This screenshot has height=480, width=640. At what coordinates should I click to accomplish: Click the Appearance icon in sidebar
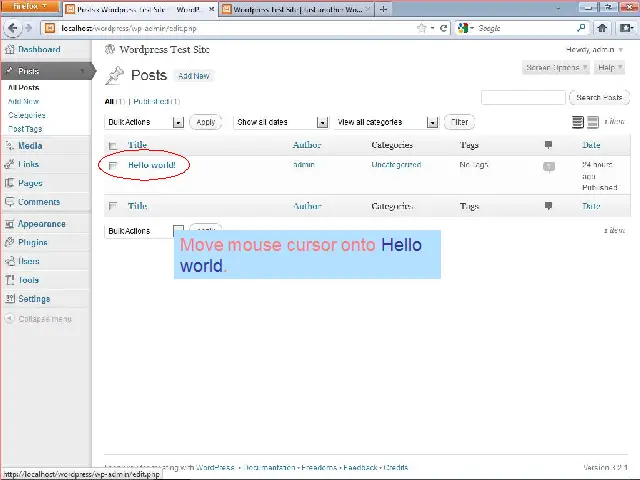point(9,224)
